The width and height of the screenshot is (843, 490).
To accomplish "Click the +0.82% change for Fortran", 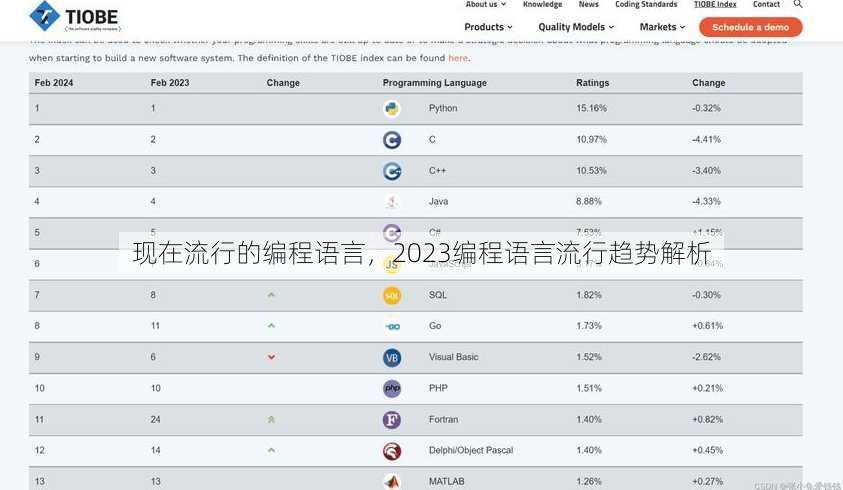I will (707, 420).
